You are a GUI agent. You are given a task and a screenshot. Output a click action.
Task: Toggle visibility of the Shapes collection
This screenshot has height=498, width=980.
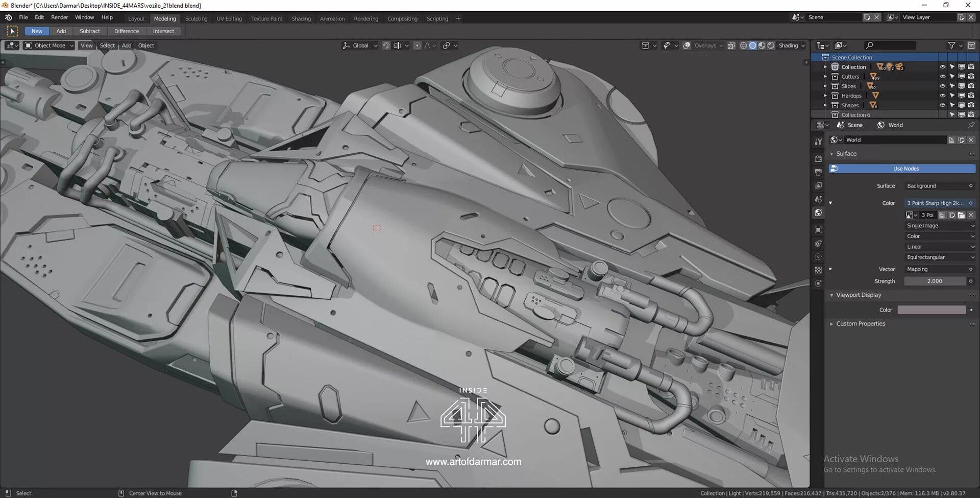pos(942,105)
